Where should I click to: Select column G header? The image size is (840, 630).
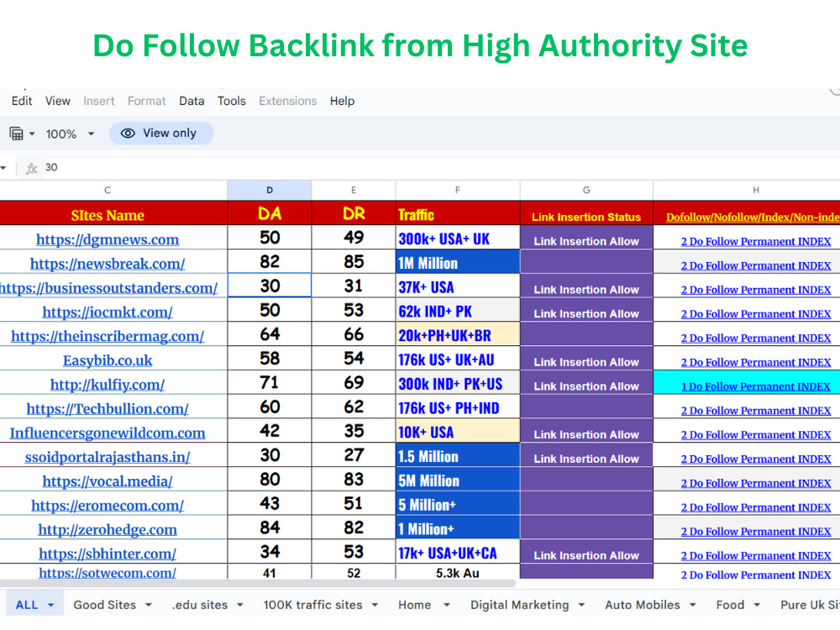coord(586,190)
